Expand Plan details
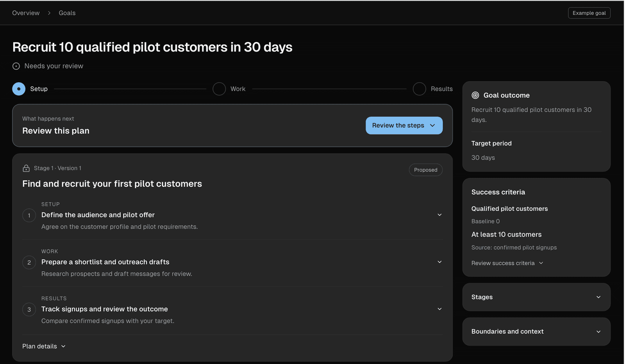The image size is (625, 364). click(x=44, y=346)
